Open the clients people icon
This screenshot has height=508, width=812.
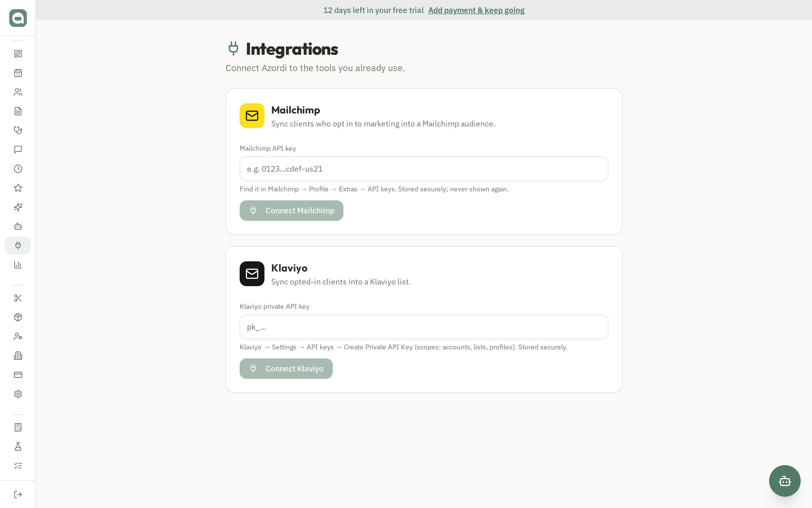18,92
